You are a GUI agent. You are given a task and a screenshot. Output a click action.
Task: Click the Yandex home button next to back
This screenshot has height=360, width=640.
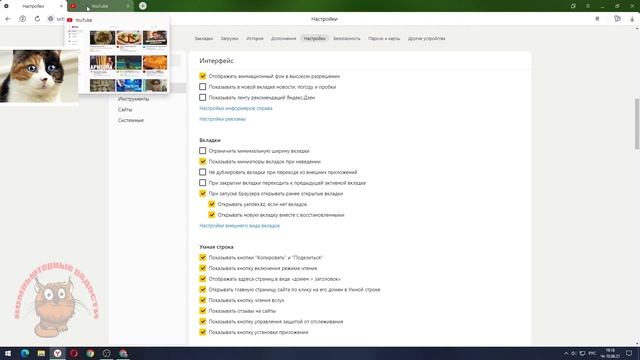click(x=22, y=19)
